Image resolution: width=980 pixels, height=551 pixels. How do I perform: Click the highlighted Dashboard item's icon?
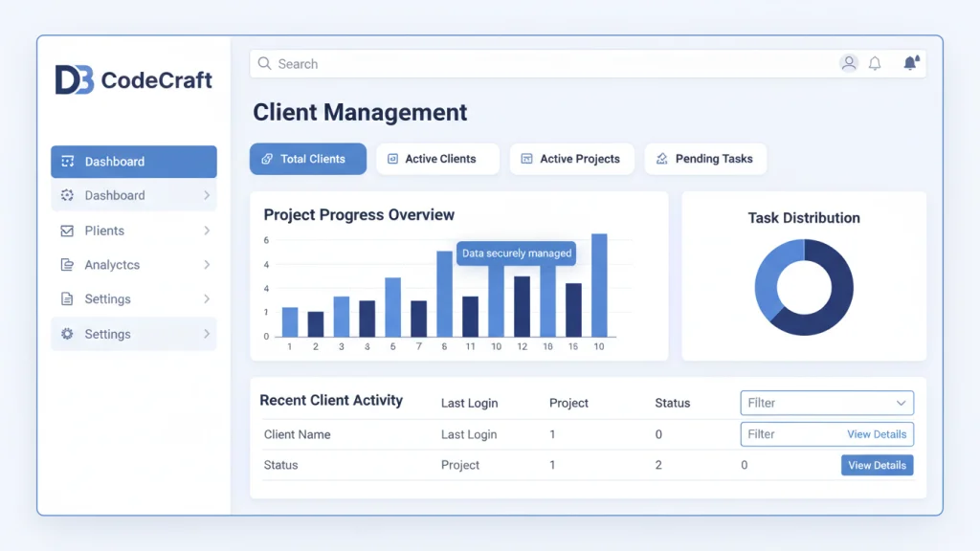pyautogui.click(x=68, y=161)
